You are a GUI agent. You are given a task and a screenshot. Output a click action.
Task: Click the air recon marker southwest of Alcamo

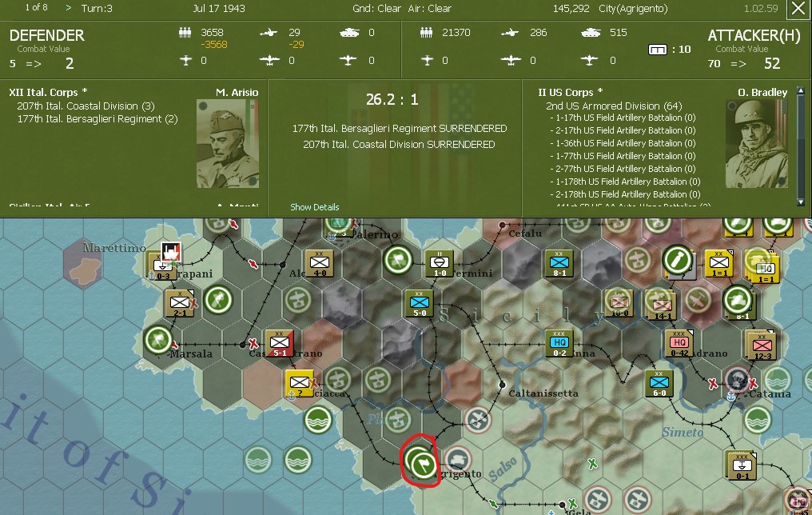[298, 300]
